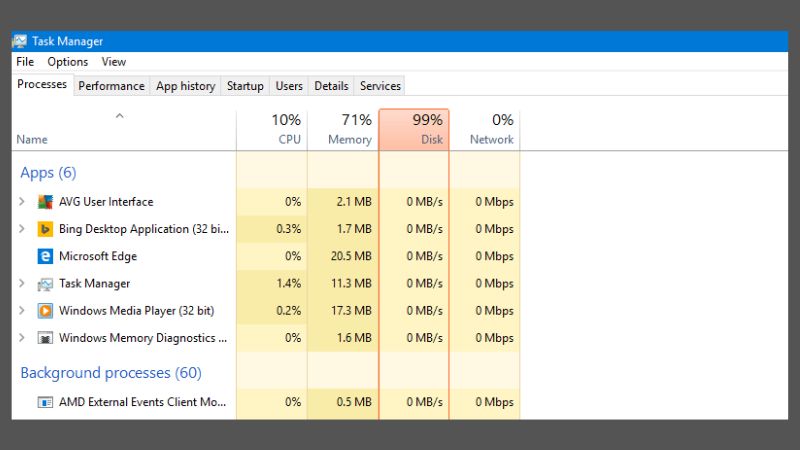Sort by the CPU column header
Viewport: 800px width, 450px height.
click(x=272, y=130)
